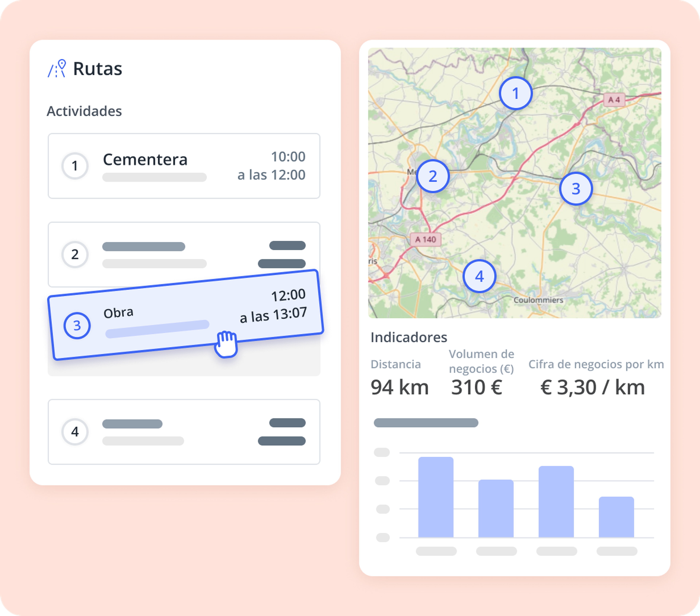Image resolution: width=700 pixels, height=616 pixels.
Task: Click the 310 € volumen de negocios value
Action: pyautogui.click(x=476, y=387)
